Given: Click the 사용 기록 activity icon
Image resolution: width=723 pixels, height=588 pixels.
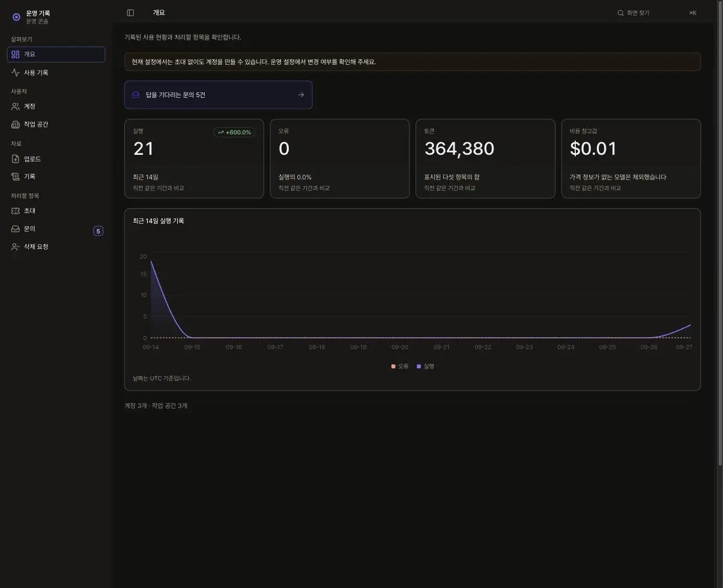Looking at the screenshot, I should pyautogui.click(x=16, y=73).
